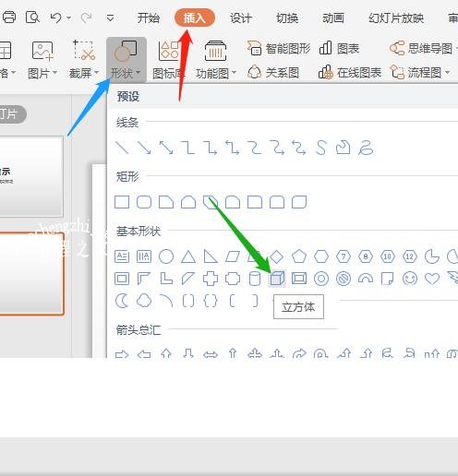Screen dimensions: 458x476
Task: Select the no-symbol prohibited shape
Action: [343, 279]
